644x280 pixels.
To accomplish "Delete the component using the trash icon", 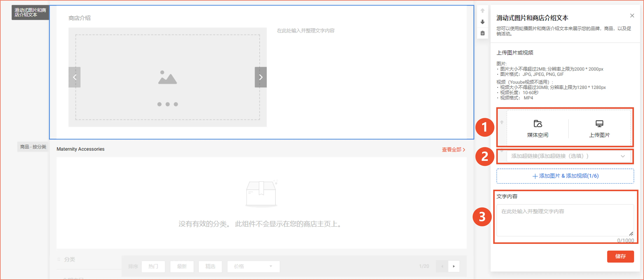I will (483, 33).
